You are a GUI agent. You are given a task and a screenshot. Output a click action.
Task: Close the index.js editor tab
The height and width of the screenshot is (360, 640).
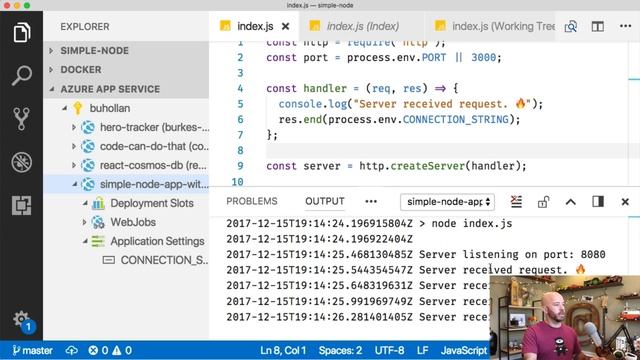point(286,27)
